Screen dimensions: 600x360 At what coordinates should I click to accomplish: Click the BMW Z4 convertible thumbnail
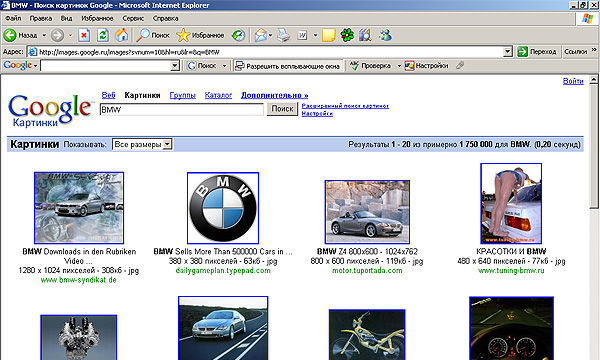click(367, 212)
